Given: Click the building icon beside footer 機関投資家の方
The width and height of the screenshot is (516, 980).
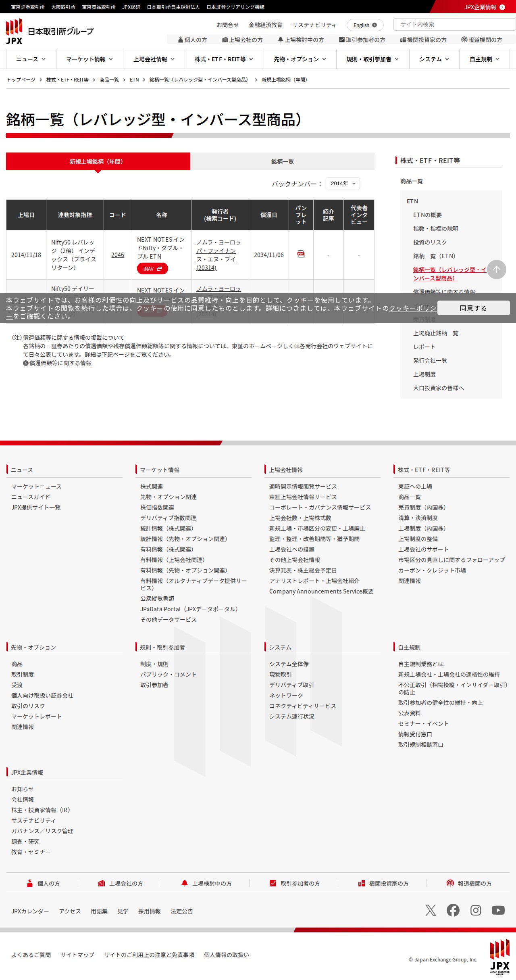Looking at the screenshot, I should (x=362, y=883).
